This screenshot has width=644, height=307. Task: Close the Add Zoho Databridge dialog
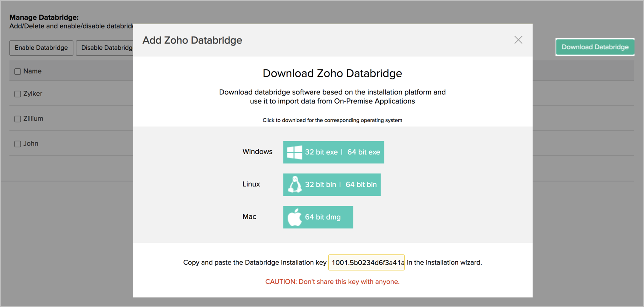518,40
